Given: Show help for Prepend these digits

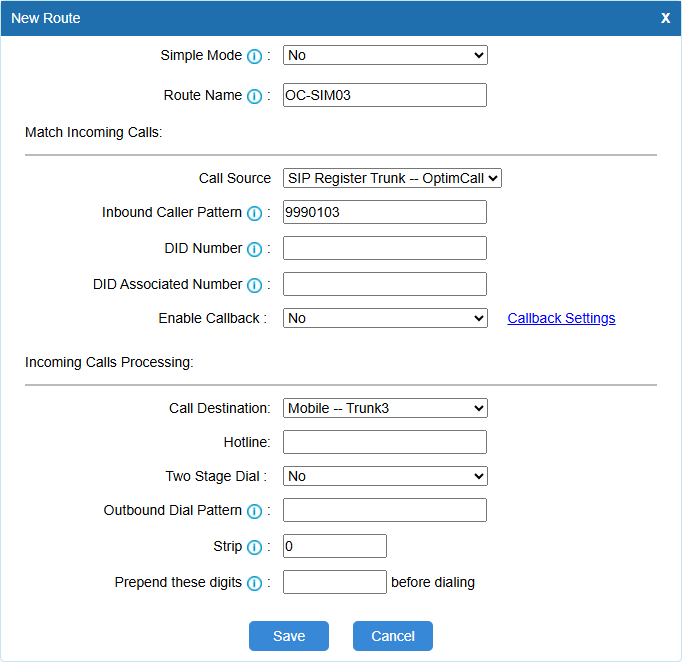Looking at the screenshot, I should click(x=254, y=583).
